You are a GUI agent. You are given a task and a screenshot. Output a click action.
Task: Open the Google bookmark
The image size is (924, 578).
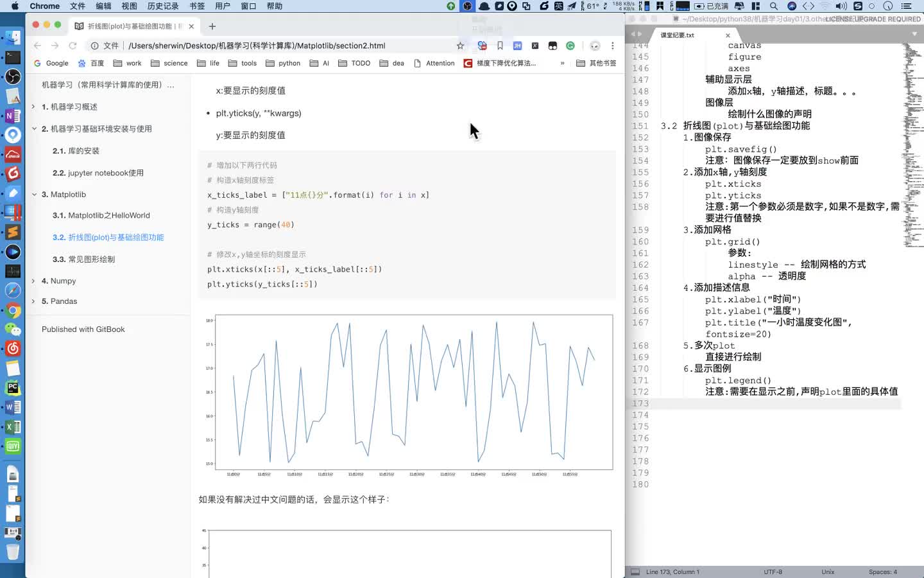tap(51, 63)
